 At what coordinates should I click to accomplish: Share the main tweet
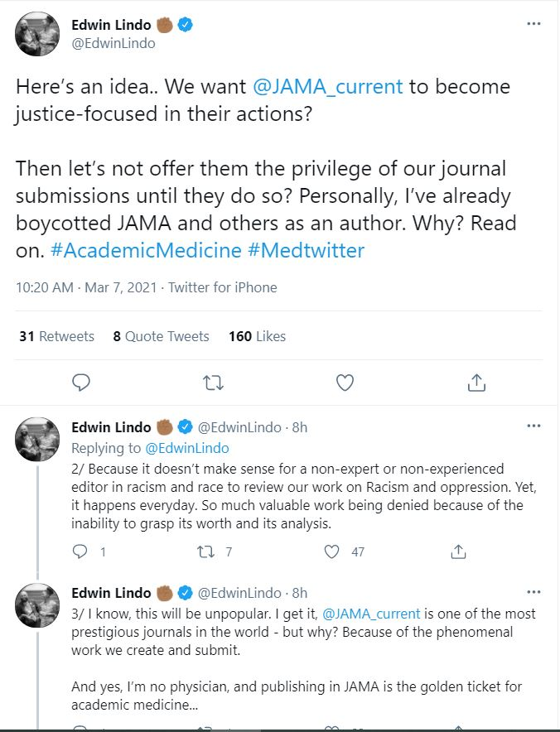(x=476, y=383)
